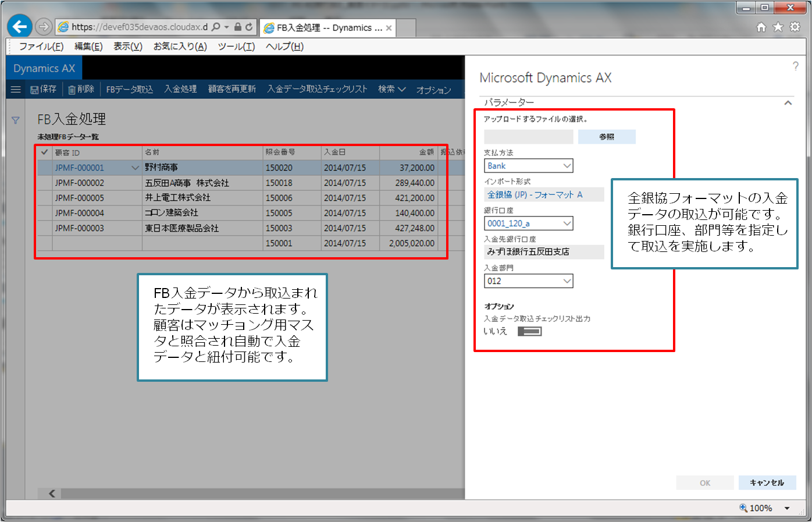Click the browser forward arrow
The width and height of the screenshot is (812, 522).
[43, 27]
